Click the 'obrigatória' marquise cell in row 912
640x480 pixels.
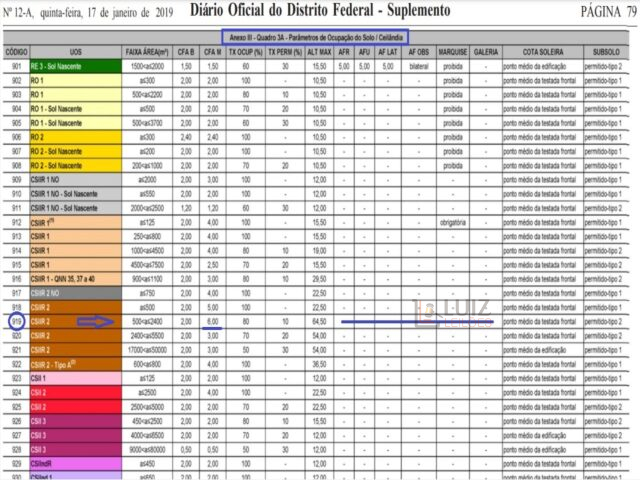[453, 223]
